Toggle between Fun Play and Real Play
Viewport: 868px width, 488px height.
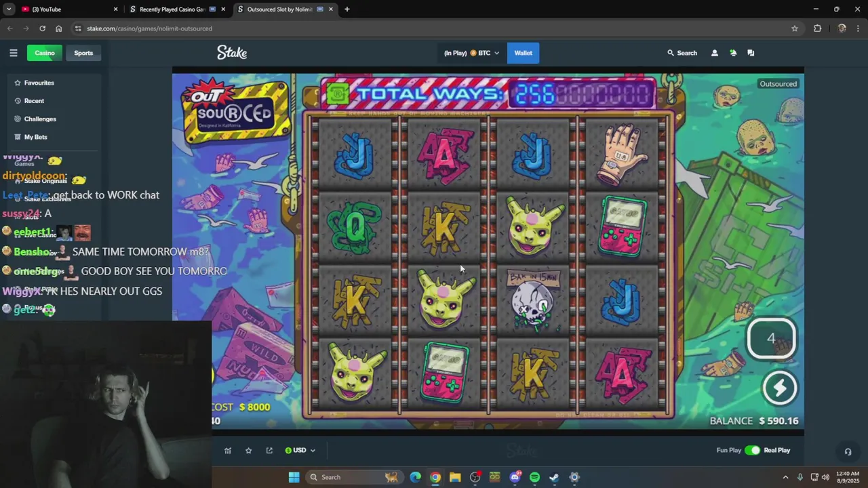coord(752,451)
